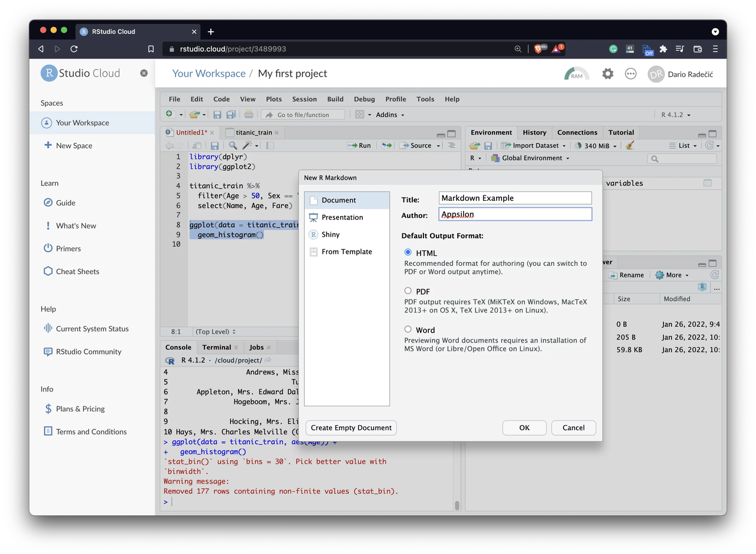Click Create Empty Document
This screenshot has width=756, height=554.
tap(350, 428)
